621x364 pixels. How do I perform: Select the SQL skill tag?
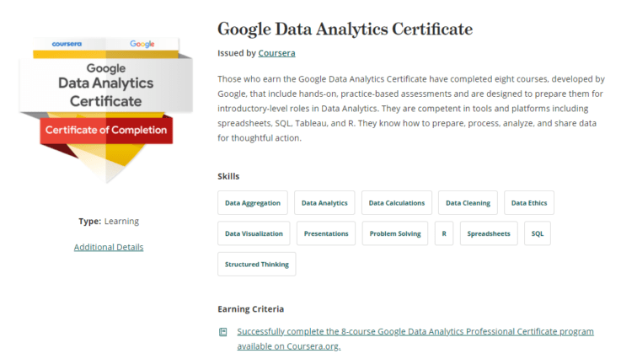click(x=538, y=233)
